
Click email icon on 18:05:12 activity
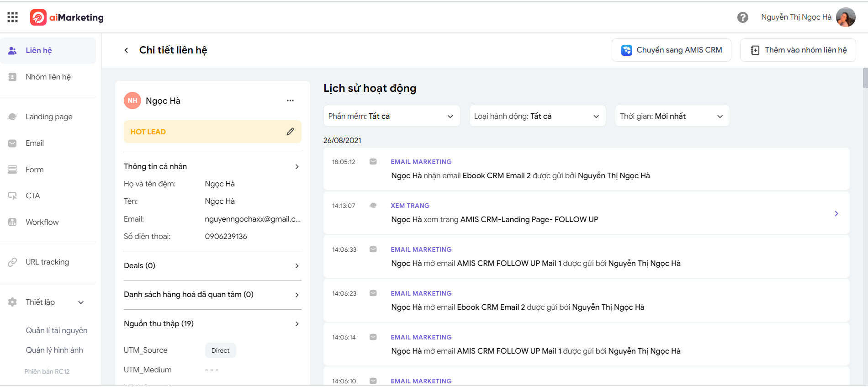tap(373, 161)
